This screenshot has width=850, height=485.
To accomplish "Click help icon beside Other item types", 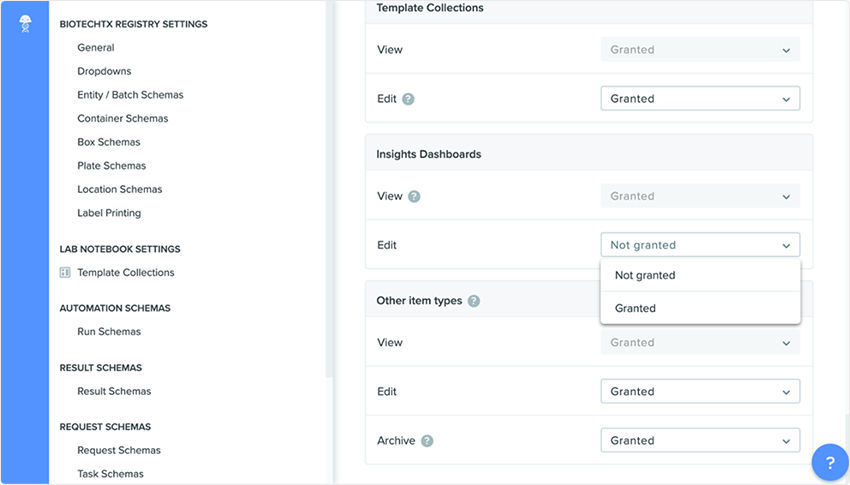I will tap(474, 301).
